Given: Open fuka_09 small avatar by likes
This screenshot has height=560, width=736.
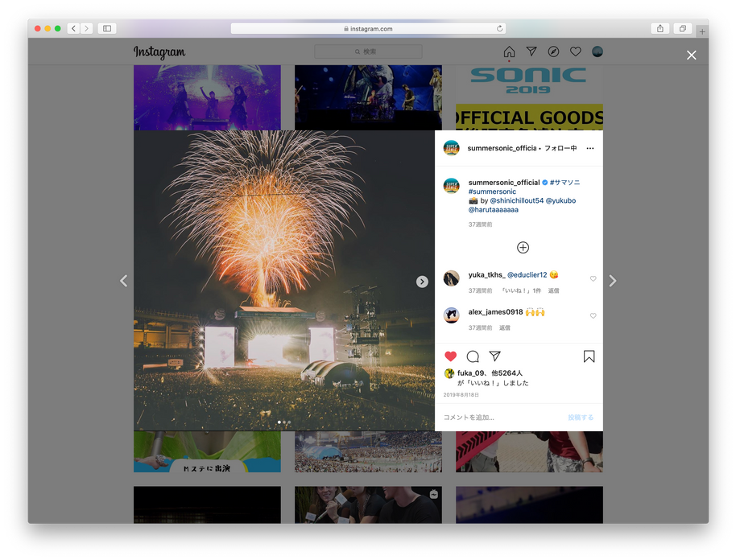Looking at the screenshot, I should [x=449, y=373].
